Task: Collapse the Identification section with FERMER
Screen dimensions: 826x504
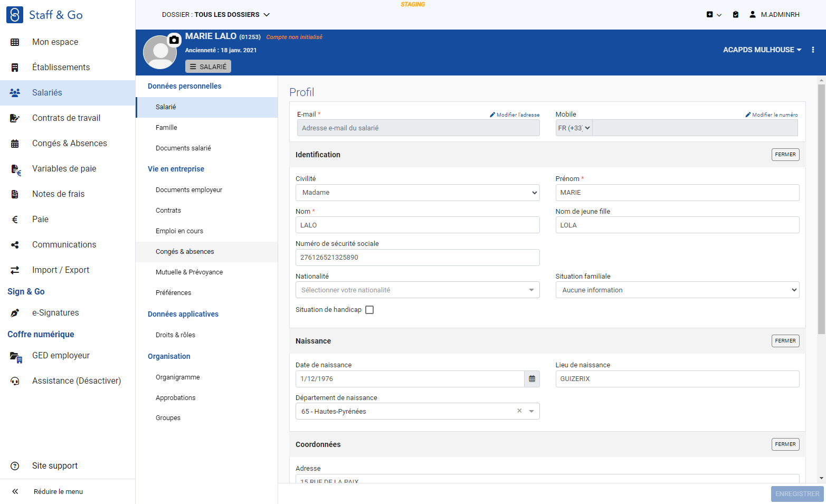Action: coord(785,155)
